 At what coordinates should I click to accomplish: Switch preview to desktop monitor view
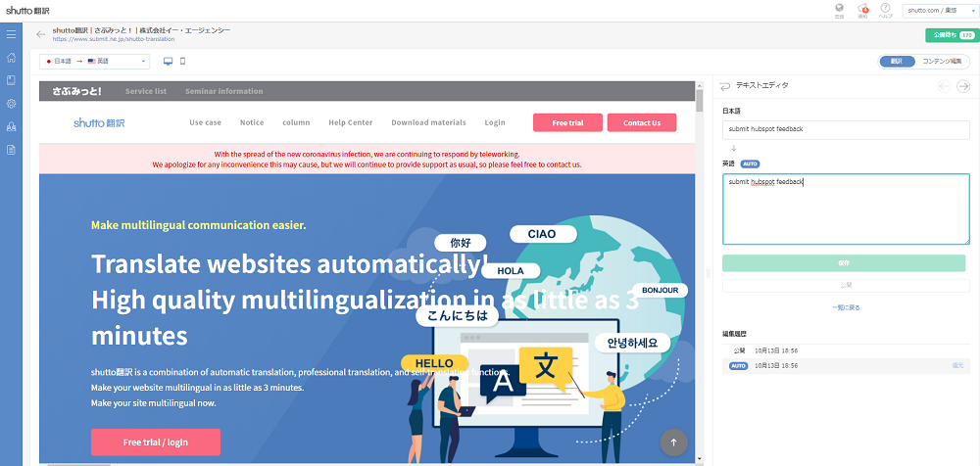168,62
